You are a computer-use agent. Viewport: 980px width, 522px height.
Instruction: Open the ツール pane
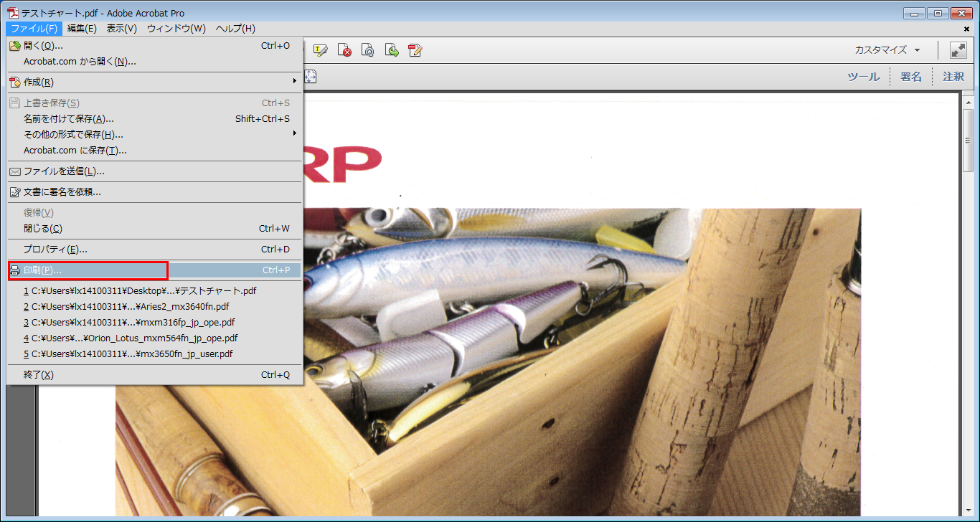864,77
